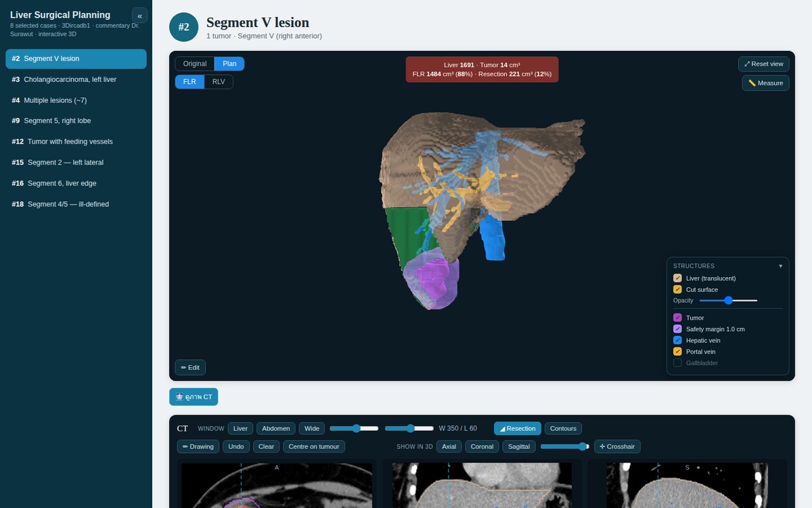
Task: Click the Clear button
Action: 267,446
